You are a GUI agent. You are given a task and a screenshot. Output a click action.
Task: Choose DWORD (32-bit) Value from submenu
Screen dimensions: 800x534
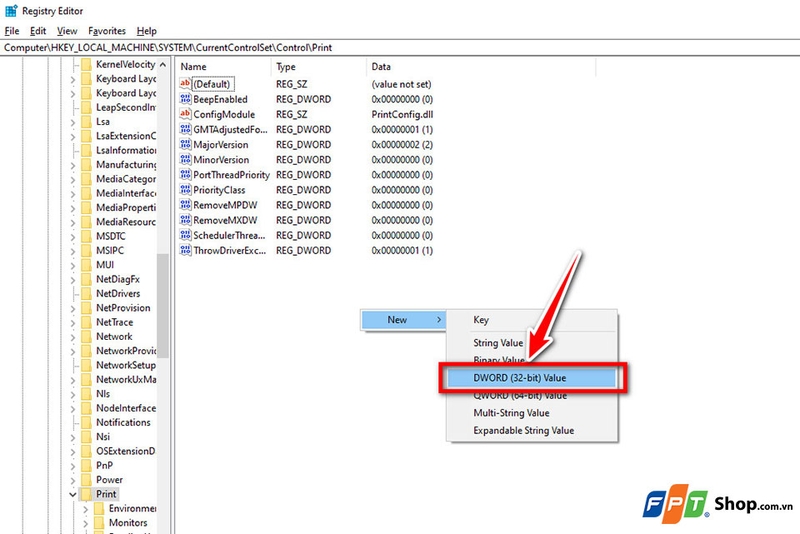[531, 378]
